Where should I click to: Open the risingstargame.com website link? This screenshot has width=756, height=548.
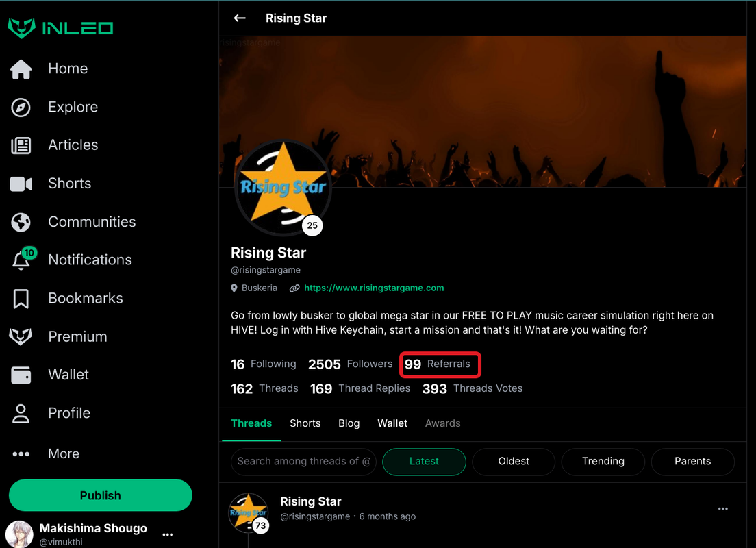tap(374, 288)
